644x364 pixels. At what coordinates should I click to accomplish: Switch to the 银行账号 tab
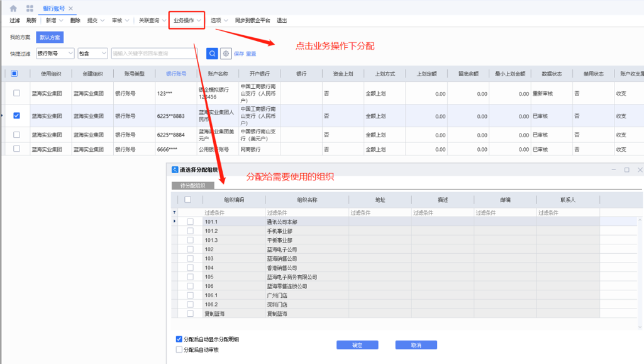point(54,8)
